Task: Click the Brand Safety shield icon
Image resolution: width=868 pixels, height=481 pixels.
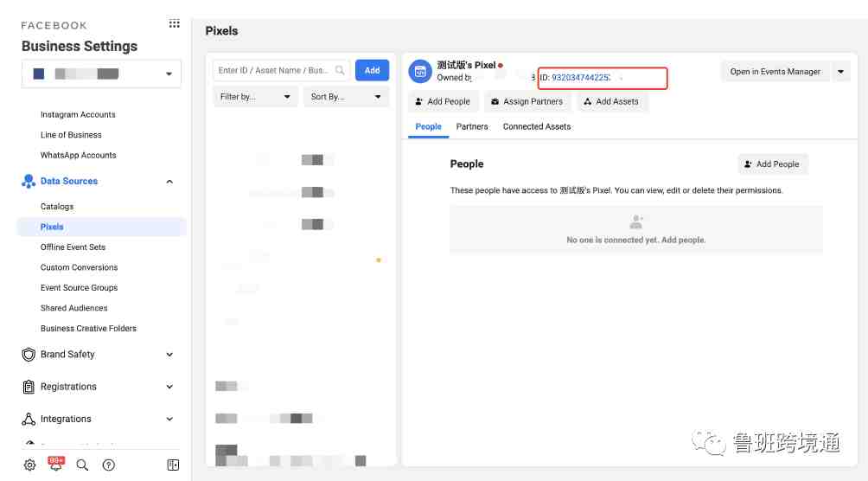Action: pos(29,355)
